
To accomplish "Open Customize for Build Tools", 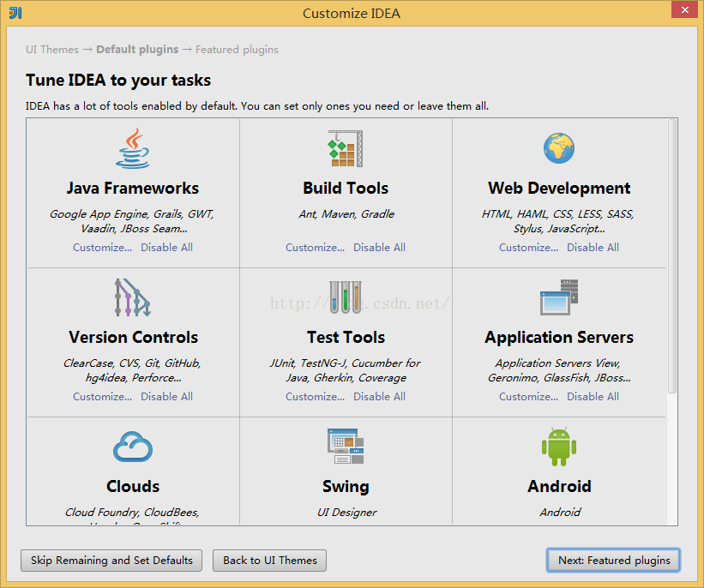I will click(316, 248).
